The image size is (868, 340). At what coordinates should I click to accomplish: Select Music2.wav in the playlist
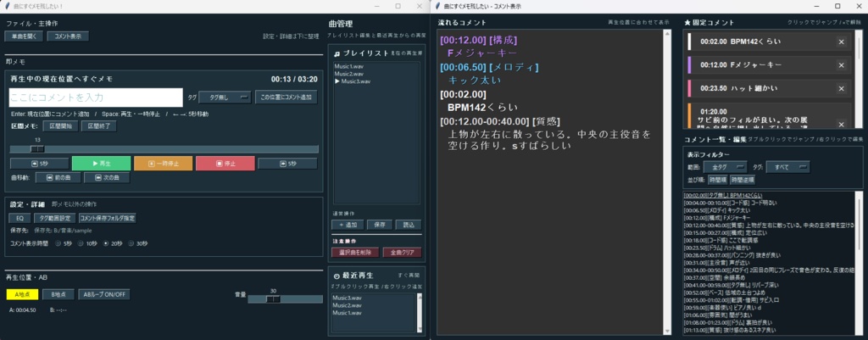click(x=348, y=74)
